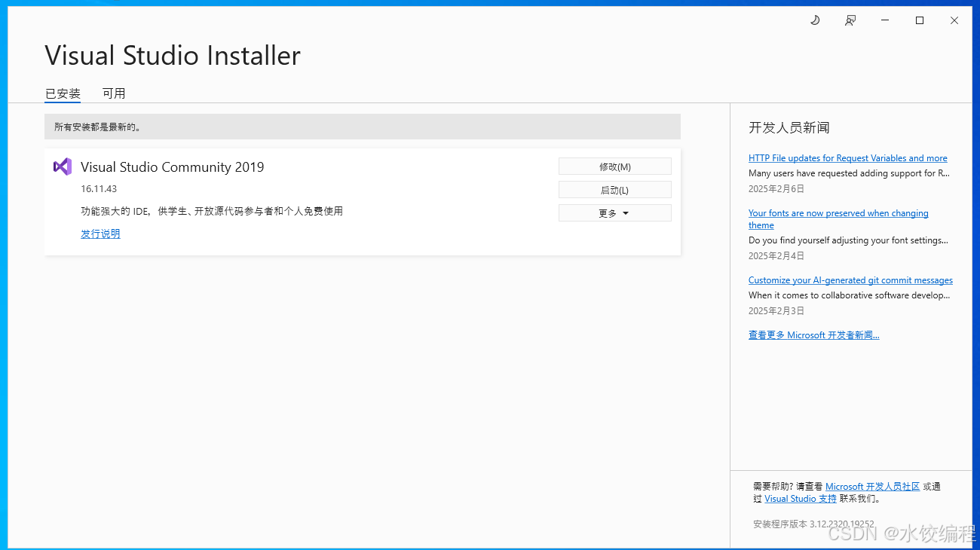Image resolution: width=980 pixels, height=550 pixels.
Task: Click the Visual Studio Installer title heading
Action: point(173,56)
